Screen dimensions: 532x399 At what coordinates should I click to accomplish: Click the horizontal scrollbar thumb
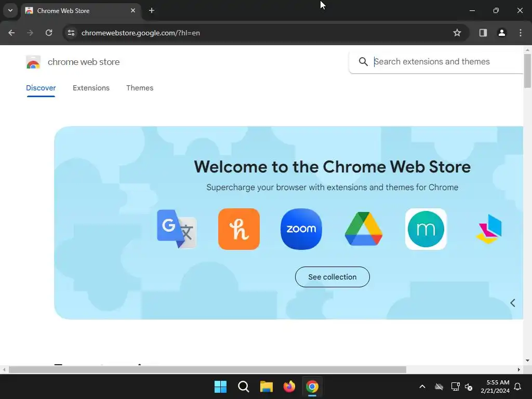coord(207,369)
